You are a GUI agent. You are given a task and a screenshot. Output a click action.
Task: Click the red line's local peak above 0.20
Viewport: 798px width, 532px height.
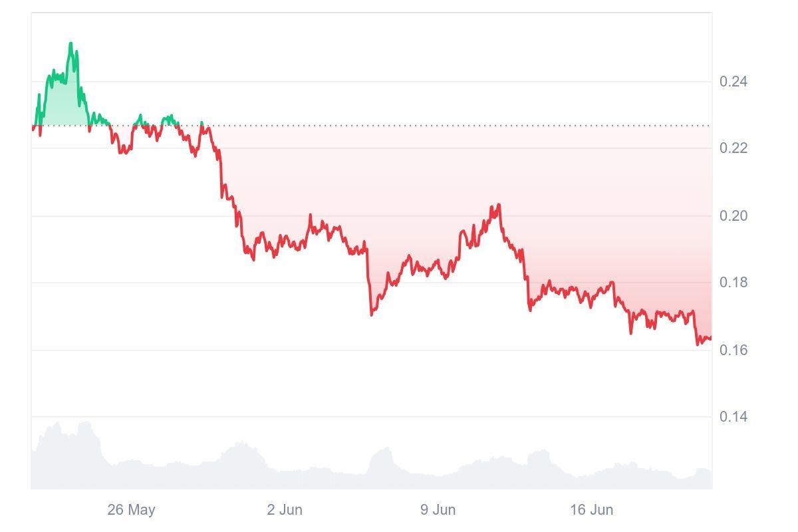498,205
